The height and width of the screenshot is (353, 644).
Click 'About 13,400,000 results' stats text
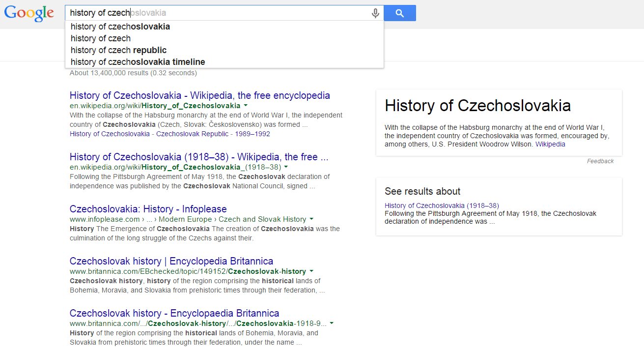point(133,73)
